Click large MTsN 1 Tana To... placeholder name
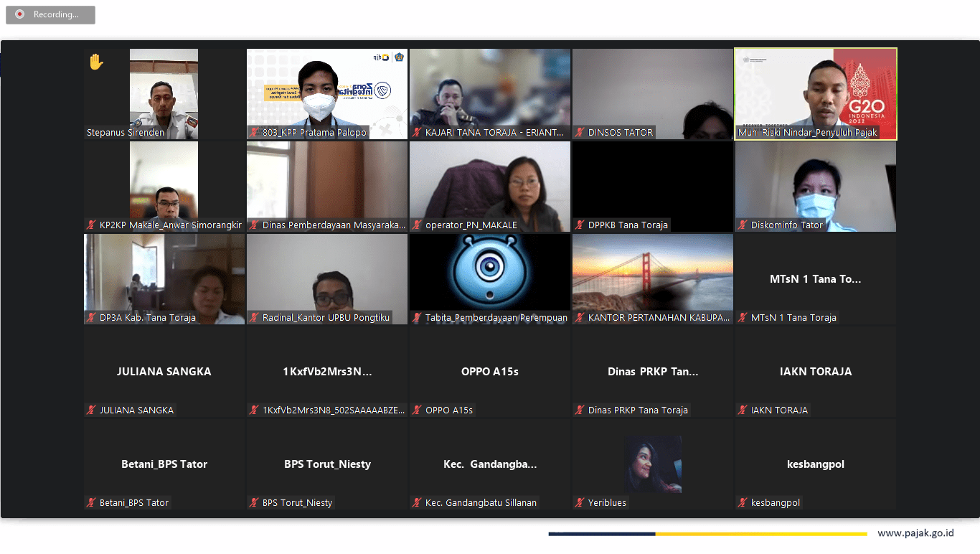The image size is (980, 554). click(815, 279)
